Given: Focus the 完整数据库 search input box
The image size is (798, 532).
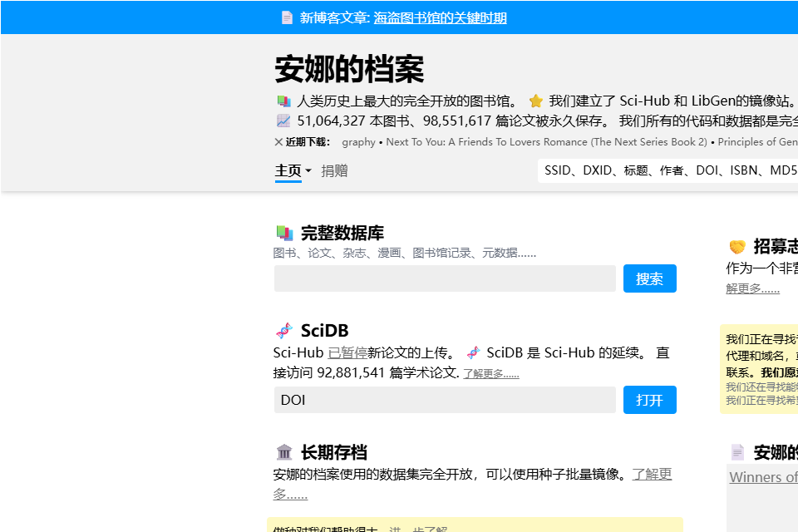Looking at the screenshot, I should pyautogui.click(x=445, y=278).
